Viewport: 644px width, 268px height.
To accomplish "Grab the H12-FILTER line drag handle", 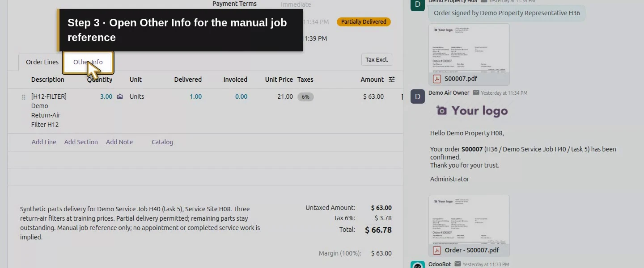I will [24, 97].
